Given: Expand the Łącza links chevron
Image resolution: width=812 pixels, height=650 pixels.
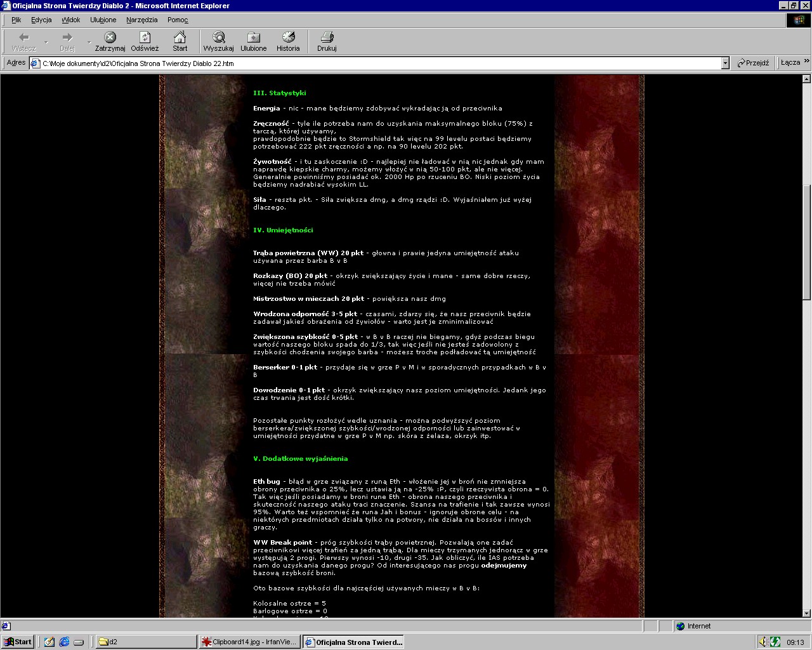Looking at the screenshot, I should click(806, 62).
